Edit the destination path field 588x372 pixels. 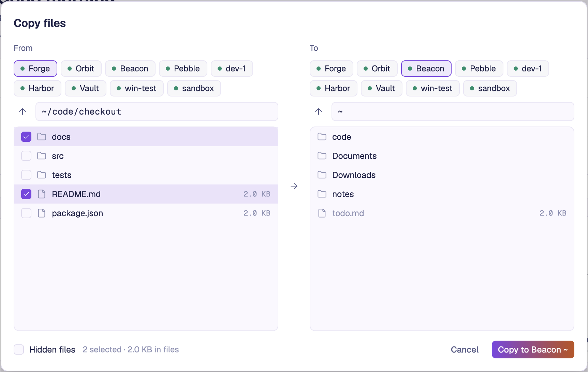(x=453, y=111)
